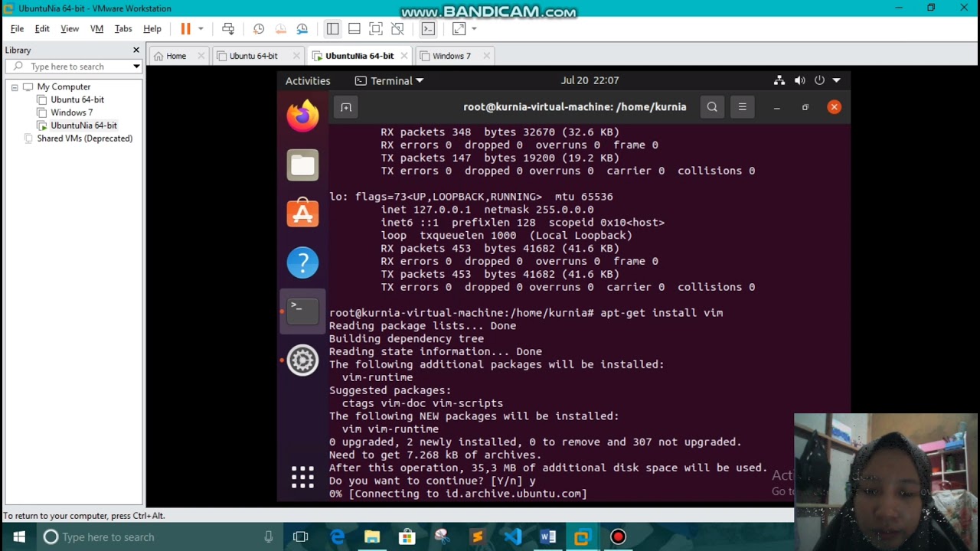The width and height of the screenshot is (980, 551).
Task: Select Windows 7 in library
Action: click(x=65, y=112)
